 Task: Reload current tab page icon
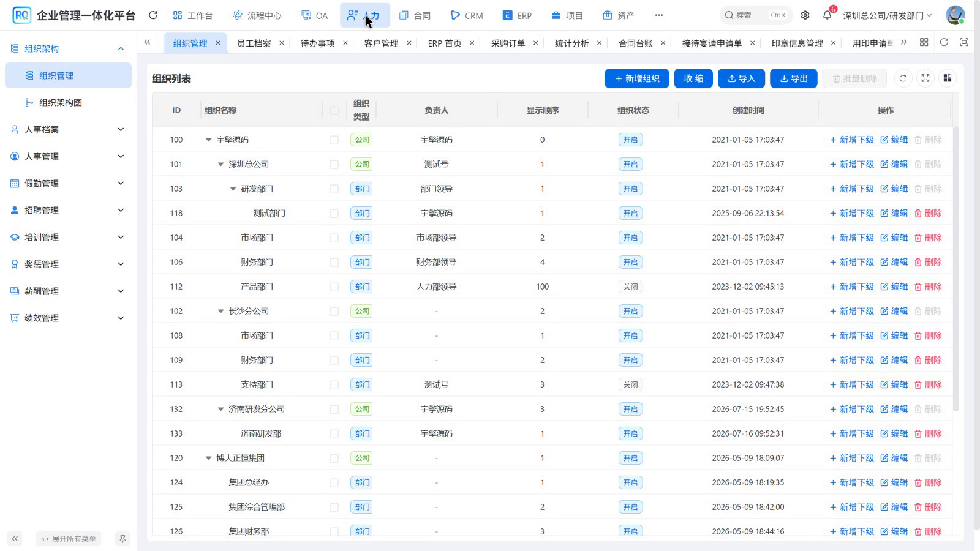click(x=944, y=42)
